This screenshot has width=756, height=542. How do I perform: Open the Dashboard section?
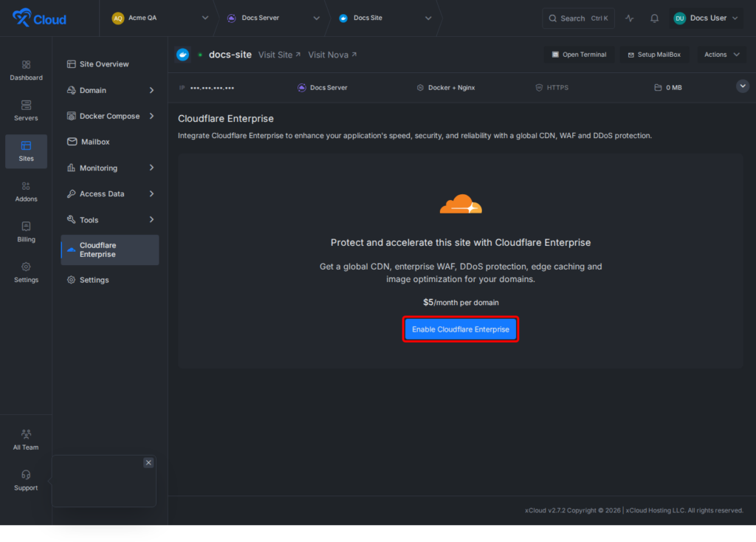26,70
